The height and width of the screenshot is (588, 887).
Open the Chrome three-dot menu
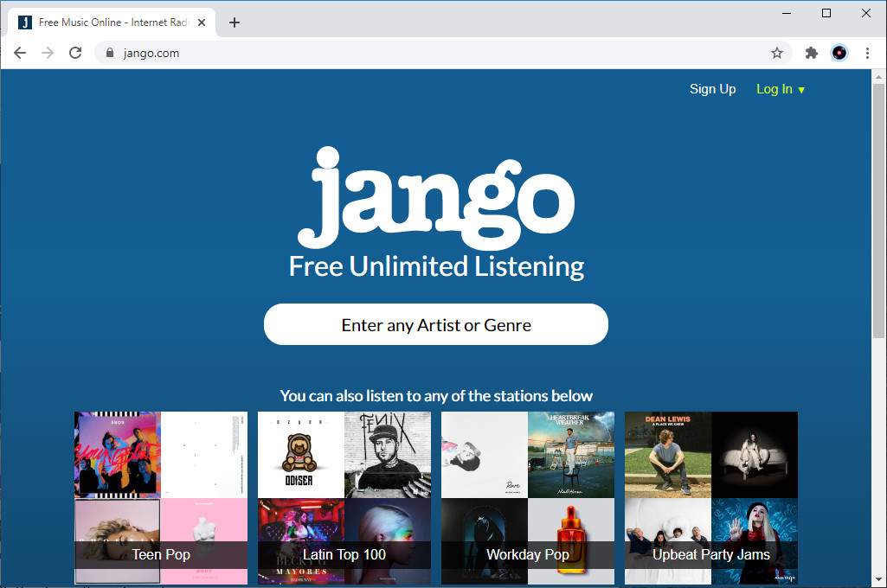click(x=866, y=53)
